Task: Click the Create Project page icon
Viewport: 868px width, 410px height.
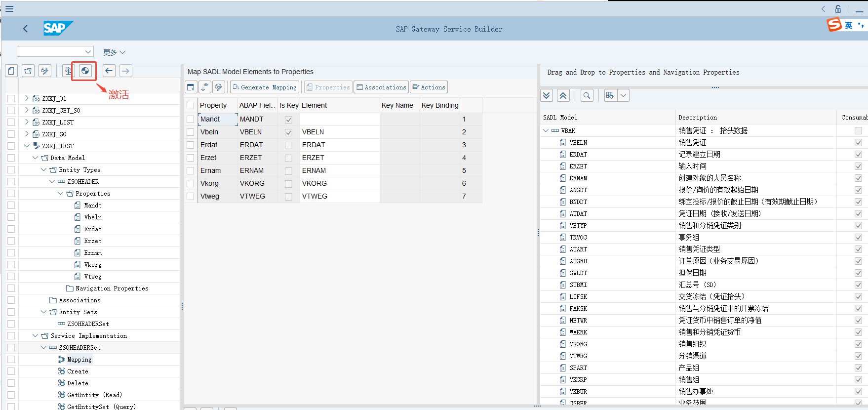Action: pos(12,71)
